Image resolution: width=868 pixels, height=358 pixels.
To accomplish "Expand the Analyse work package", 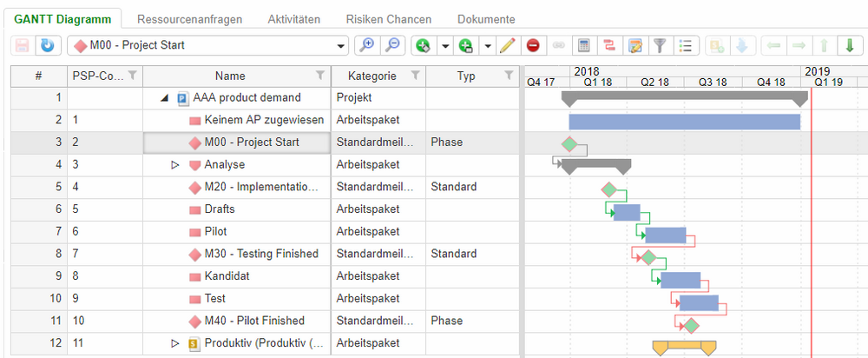I will pyautogui.click(x=176, y=164).
